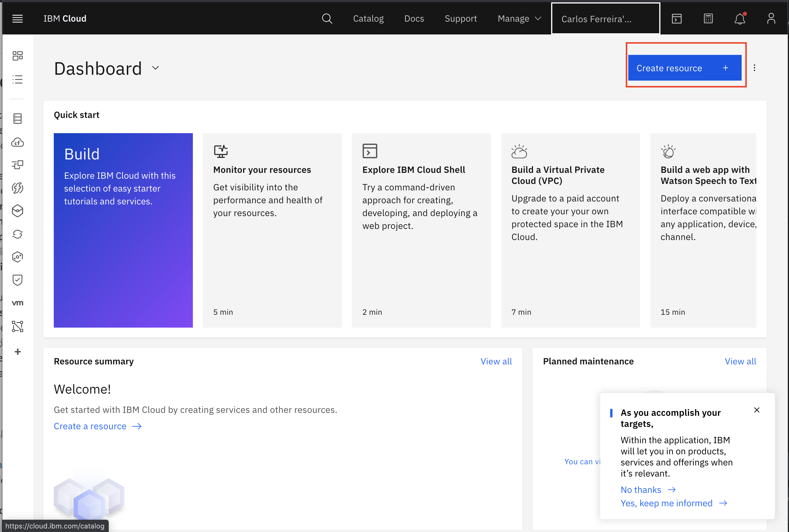Open the VMware vm icon in sidebar
This screenshot has width=789, height=532.
17,302
